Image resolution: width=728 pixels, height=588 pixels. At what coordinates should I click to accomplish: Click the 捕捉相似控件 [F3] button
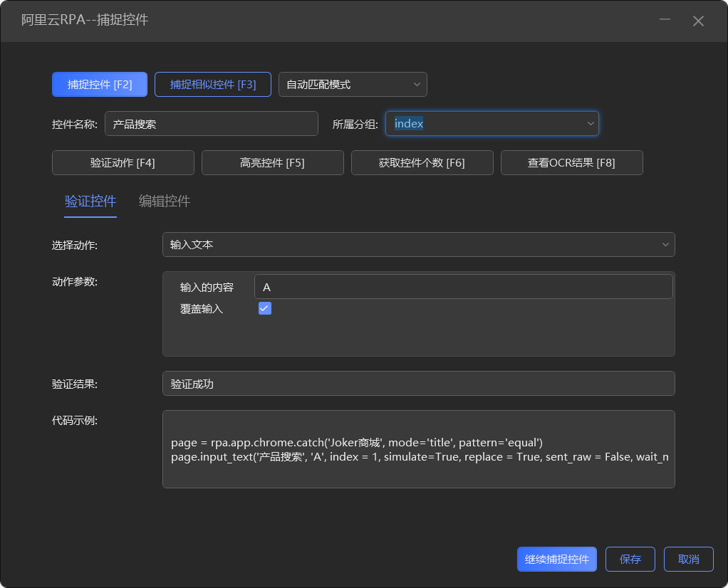coord(213,85)
